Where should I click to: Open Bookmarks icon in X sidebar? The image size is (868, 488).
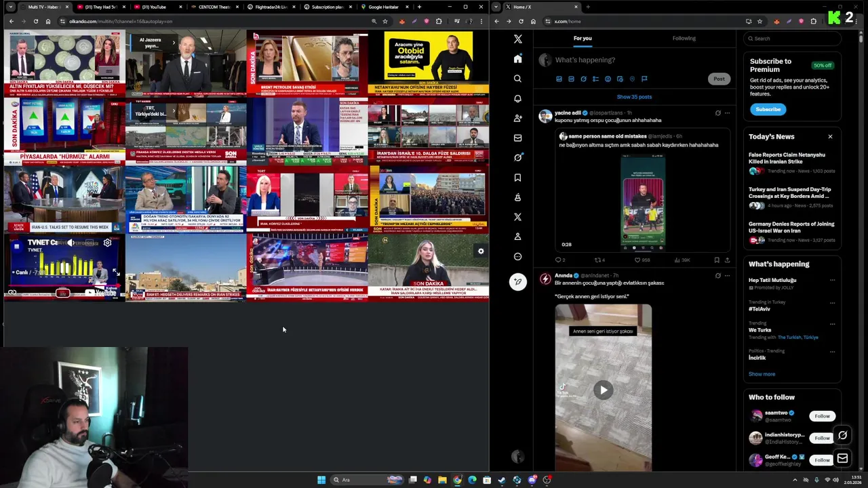[517, 178]
